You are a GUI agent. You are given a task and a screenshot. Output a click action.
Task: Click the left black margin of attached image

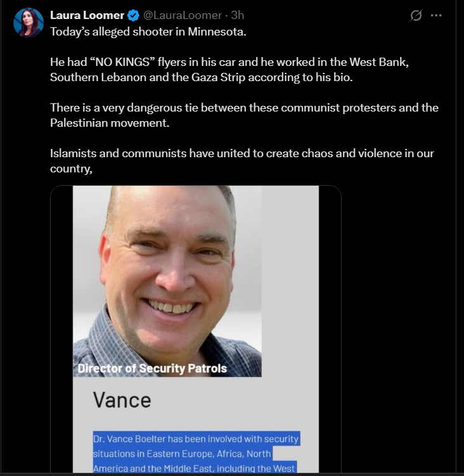tap(61, 330)
